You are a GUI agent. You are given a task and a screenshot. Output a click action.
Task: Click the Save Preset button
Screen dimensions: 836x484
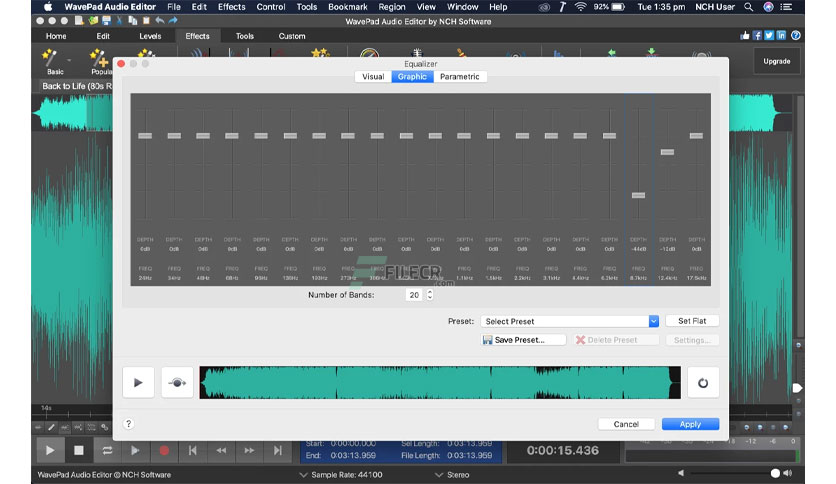point(523,340)
